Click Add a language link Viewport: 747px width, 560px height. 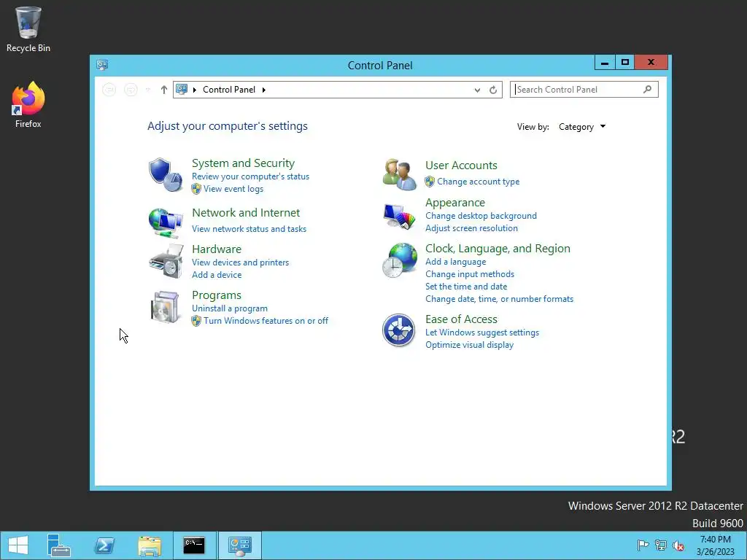point(456,262)
